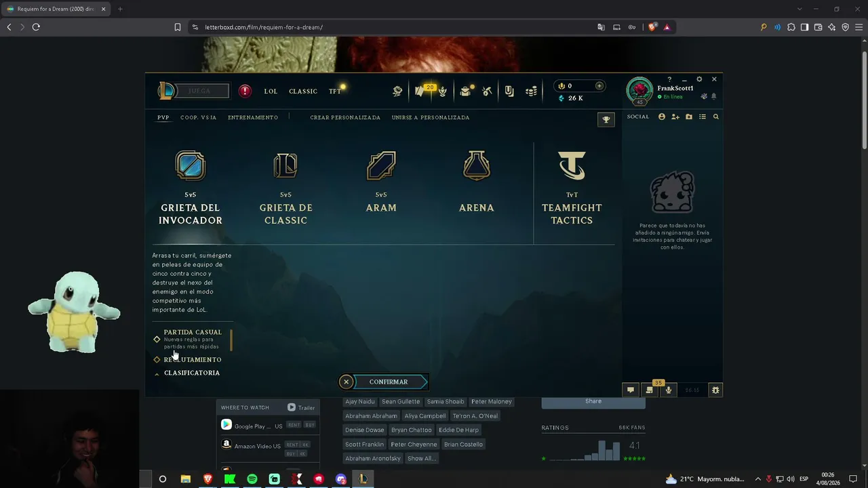Open the backpack collection icon
This screenshot has height=488, width=868.
tap(465, 91)
